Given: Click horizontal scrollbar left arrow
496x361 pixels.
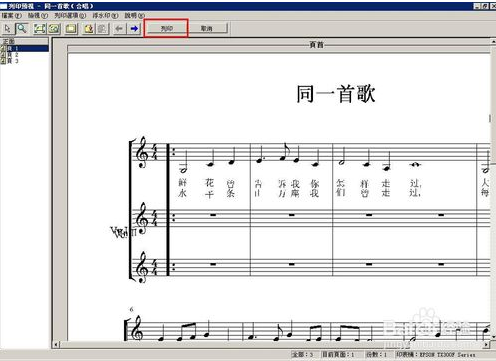Looking at the screenshot, I should tap(56, 344).
